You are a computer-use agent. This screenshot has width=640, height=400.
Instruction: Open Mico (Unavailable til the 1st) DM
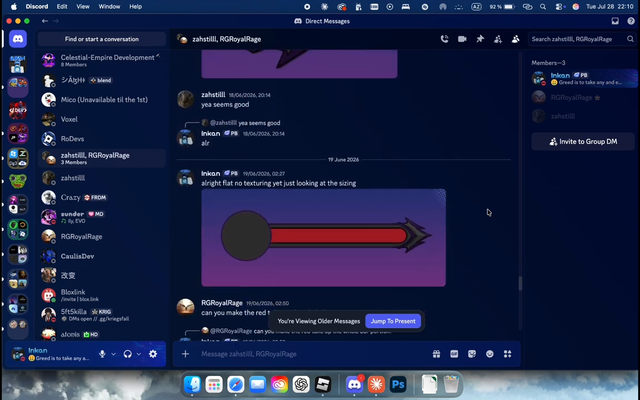tap(102, 100)
